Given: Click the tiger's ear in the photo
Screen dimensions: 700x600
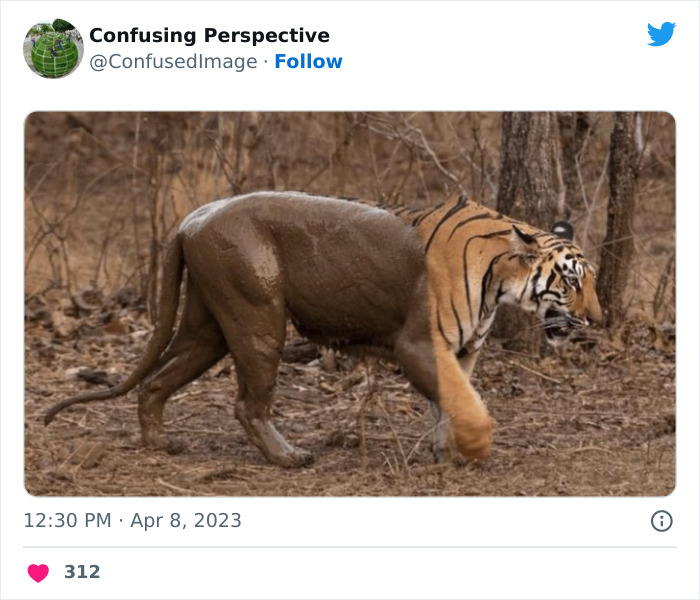Looking at the screenshot, I should coord(524,240).
